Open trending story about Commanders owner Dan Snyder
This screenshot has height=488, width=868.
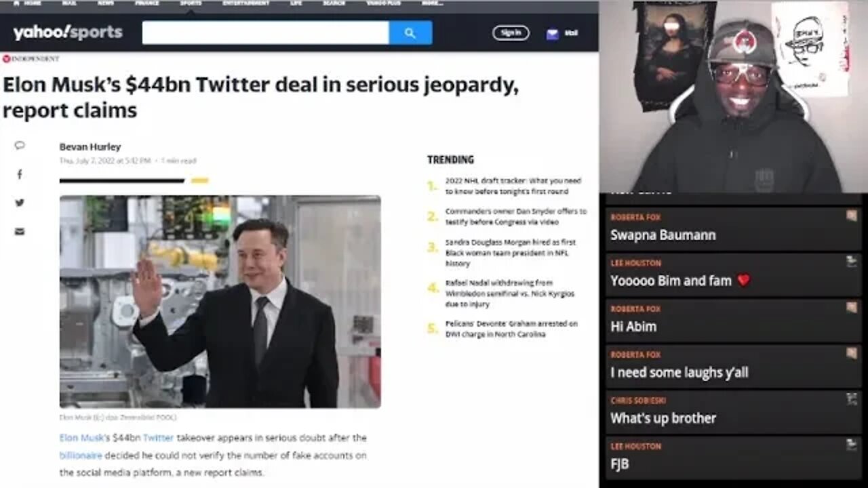[x=516, y=216]
